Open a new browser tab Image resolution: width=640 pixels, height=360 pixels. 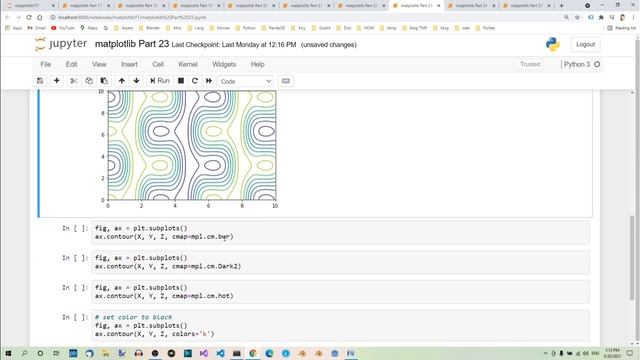(x=561, y=6)
